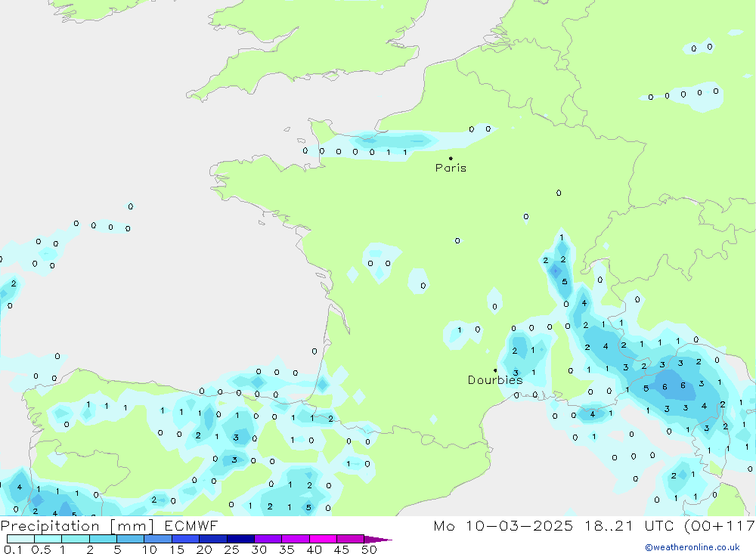Click the legend value label '50'
Viewport: 756px width, 554px height.
[370, 549]
